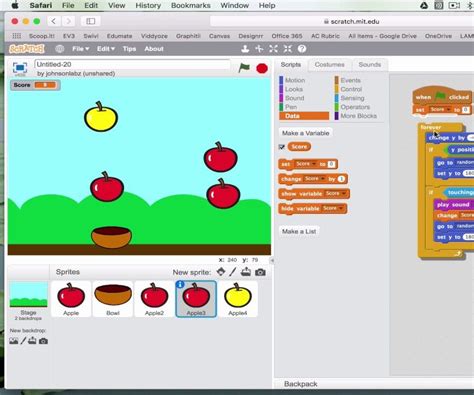Open About in Scratch menu

tap(154, 49)
